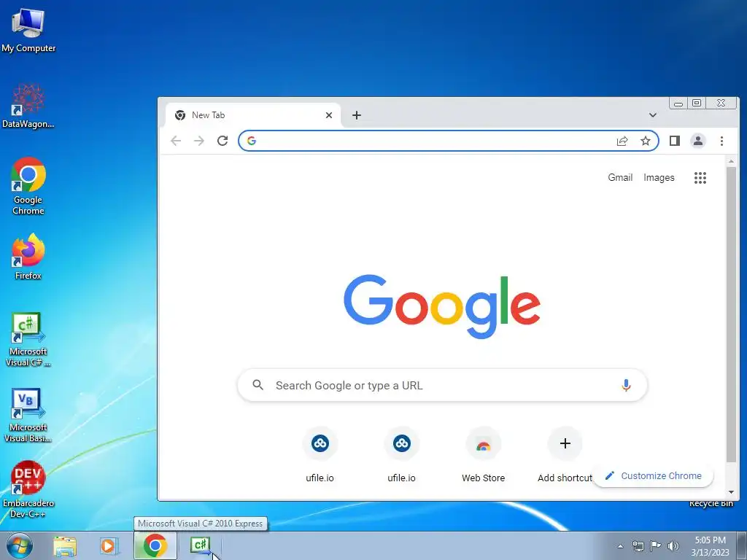Open the Google apps grid
The width and height of the screenshot is (747, 560).
[700, 178]
